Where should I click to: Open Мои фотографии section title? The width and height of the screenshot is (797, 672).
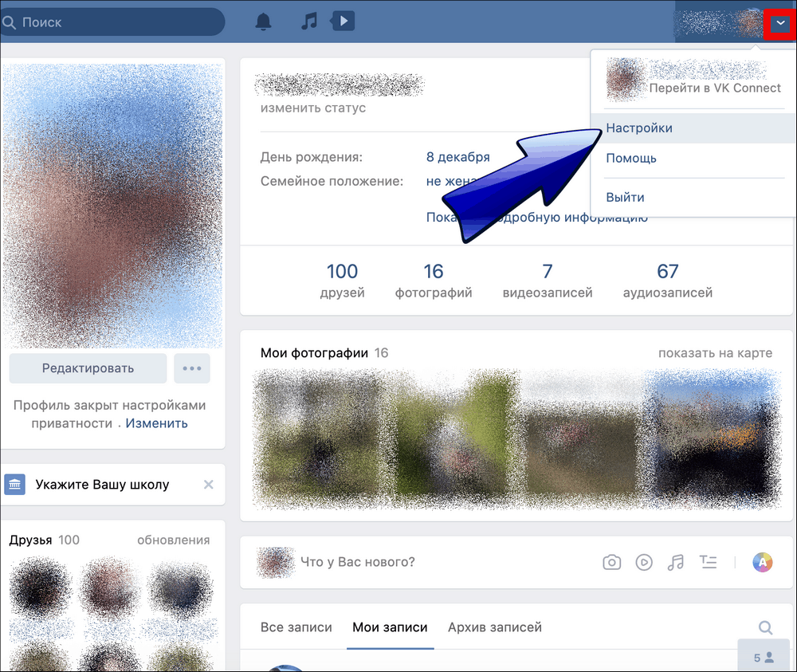[314, 353]
